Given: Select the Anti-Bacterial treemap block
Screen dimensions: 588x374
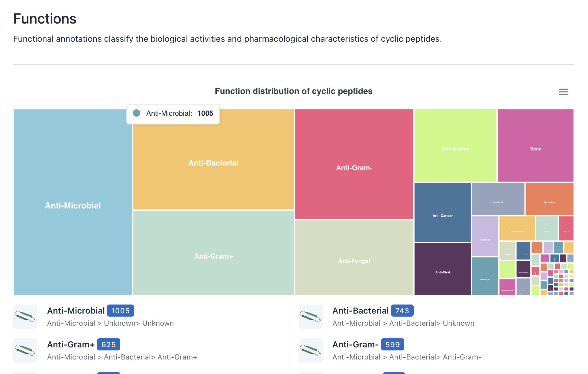Looking at the screenshot, I should [213, 160].
